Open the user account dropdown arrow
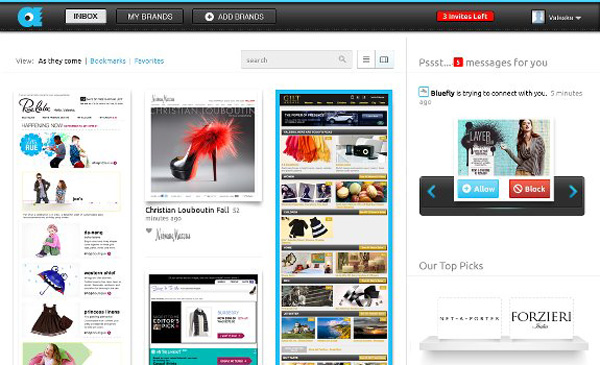 578,18
